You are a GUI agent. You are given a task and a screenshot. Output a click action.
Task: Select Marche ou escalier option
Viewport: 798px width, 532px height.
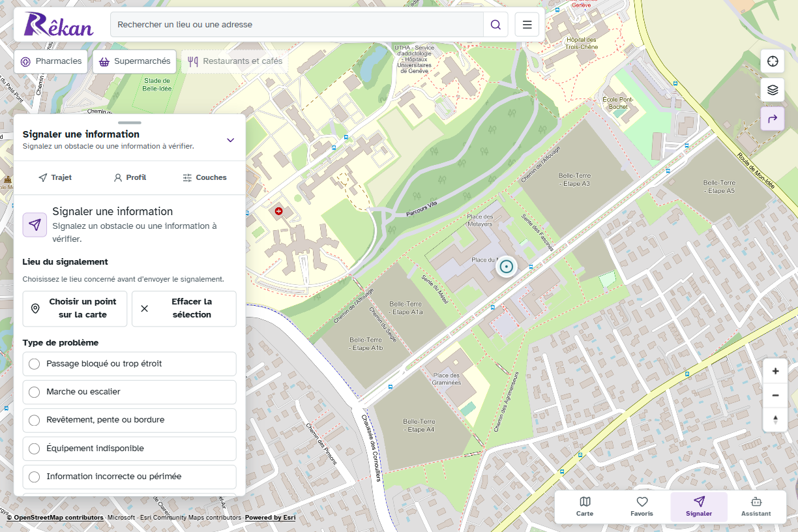pos(129,392)
